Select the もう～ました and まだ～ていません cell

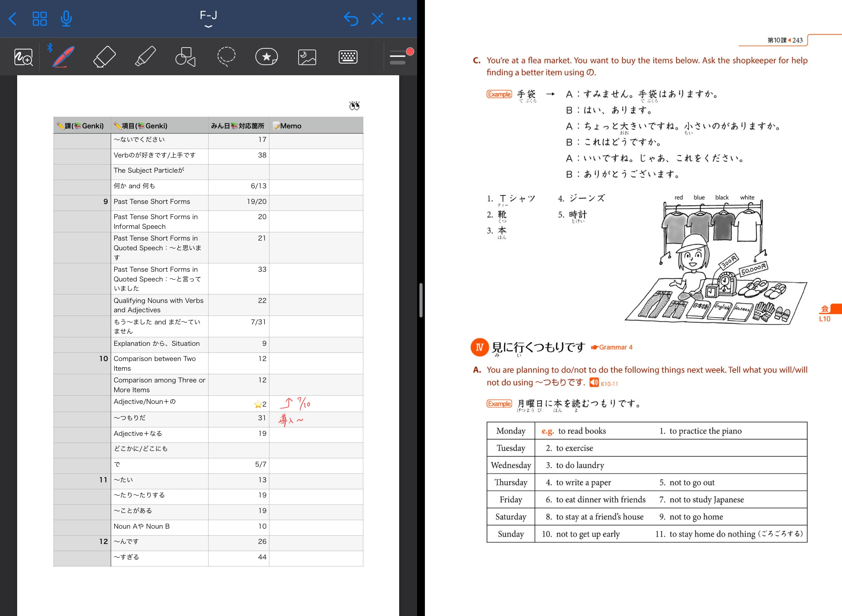[159, 326]
